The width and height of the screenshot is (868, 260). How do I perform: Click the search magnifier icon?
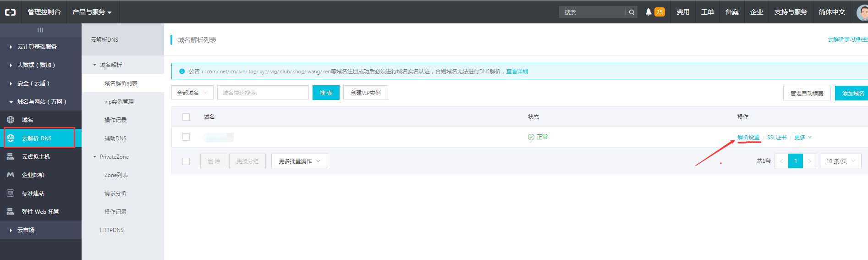pos(632,12)
